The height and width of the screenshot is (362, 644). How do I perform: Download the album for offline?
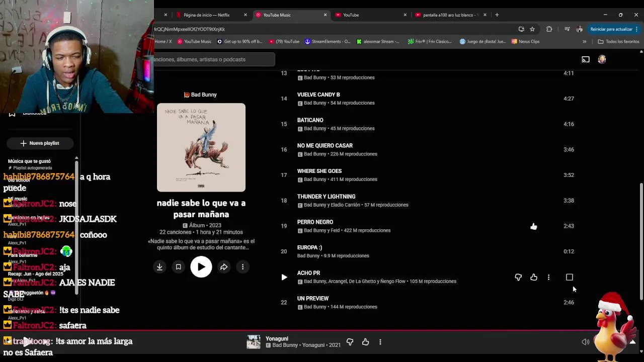point(159,267)
